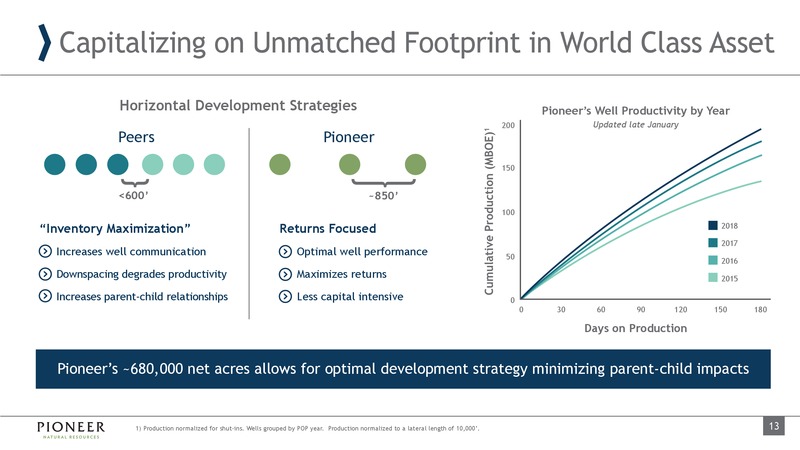This screenshot has width=800, height=450.
Task: Click the last light teal Peers circle
Action: [x=214, y=164]
